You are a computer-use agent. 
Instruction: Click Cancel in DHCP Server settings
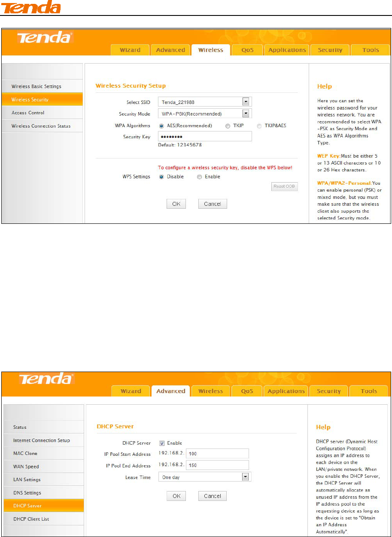tap(213, 496)
